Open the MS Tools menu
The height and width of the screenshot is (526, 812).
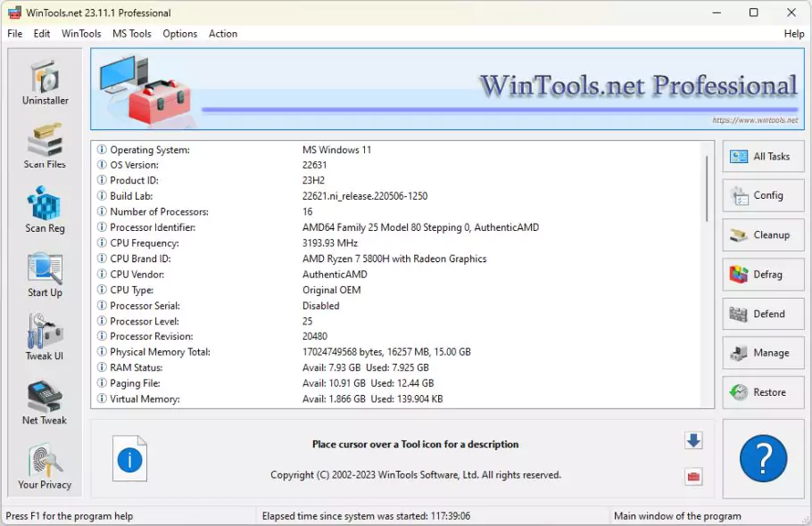coord(131,34)
